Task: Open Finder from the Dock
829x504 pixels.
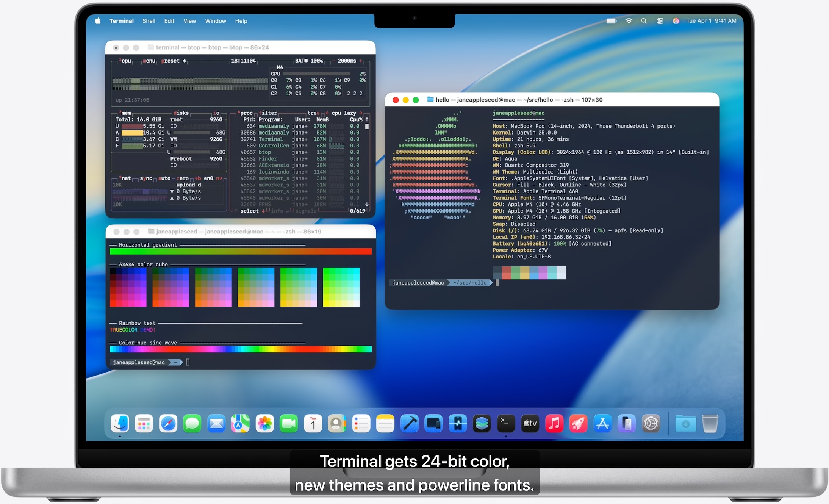Action: tap(120, 423)
